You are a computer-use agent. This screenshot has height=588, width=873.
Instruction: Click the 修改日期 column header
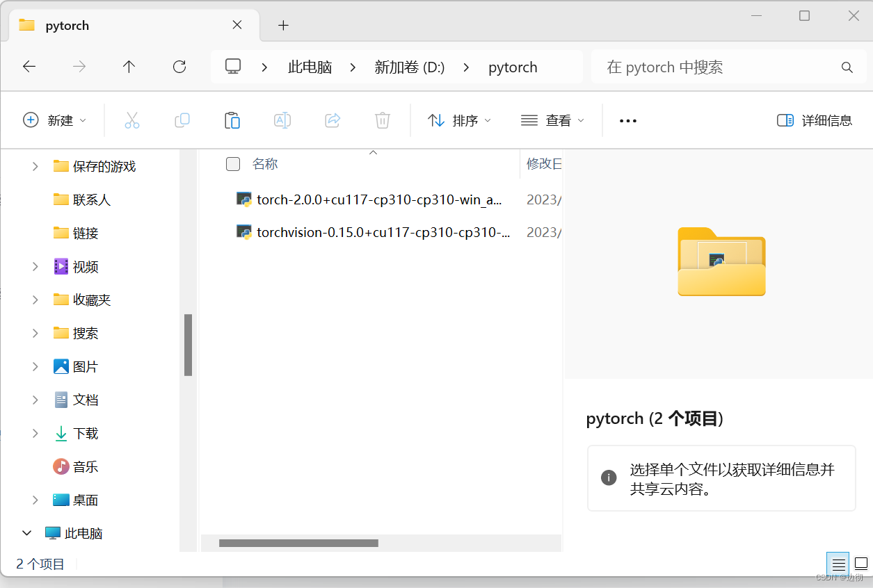[x=543, y=164]
